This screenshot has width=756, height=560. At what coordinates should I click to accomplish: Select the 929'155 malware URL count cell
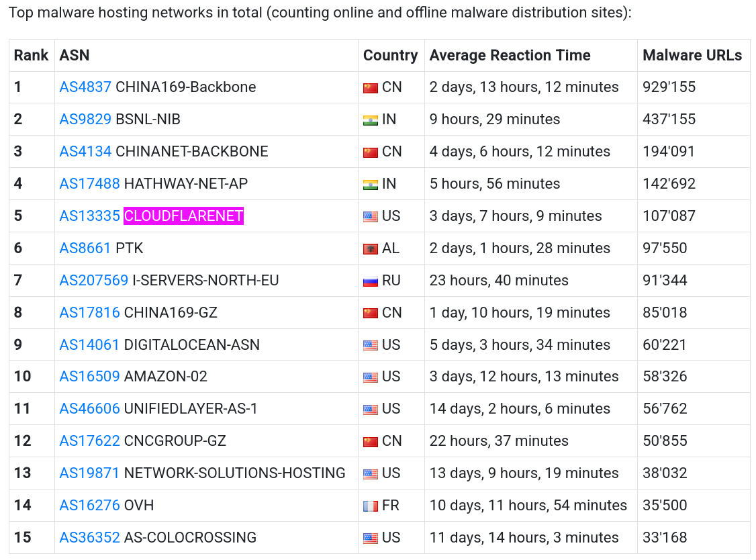click(x=669, y=87)
